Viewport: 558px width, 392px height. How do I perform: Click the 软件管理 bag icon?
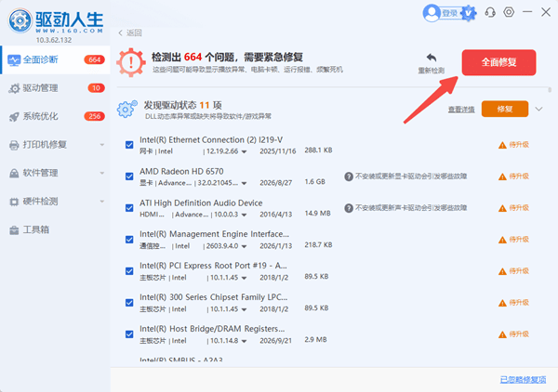point(14,173)
